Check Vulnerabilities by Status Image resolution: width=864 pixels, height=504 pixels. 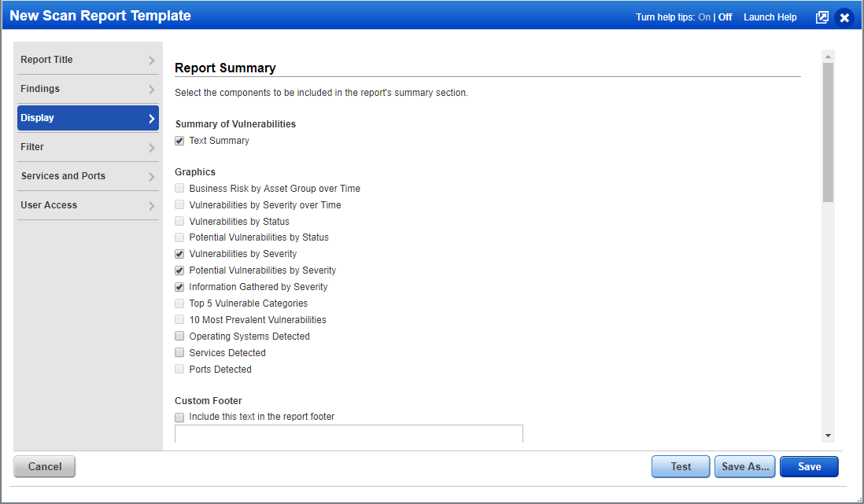coord(179,221)
